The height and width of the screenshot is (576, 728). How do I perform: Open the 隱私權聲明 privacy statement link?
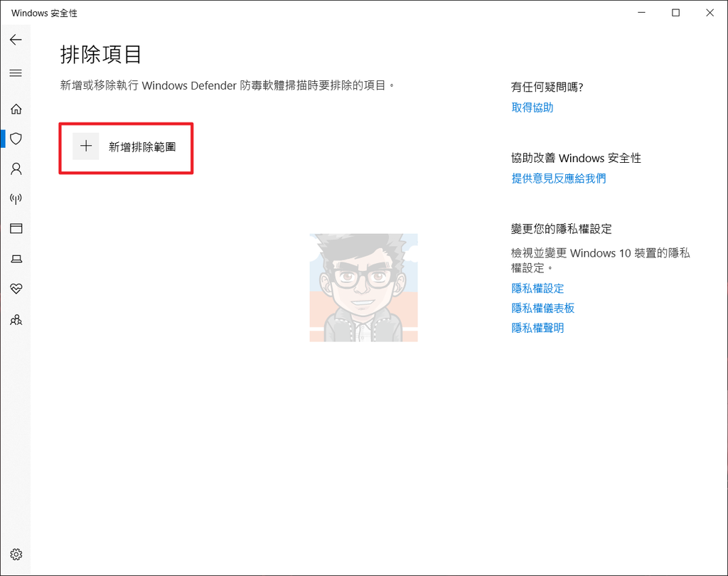point(537,327)
